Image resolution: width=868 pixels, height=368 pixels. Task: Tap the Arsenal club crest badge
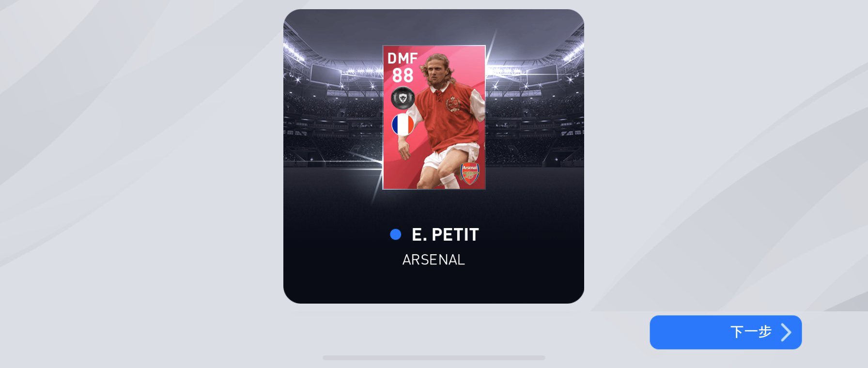pos(469,173)
